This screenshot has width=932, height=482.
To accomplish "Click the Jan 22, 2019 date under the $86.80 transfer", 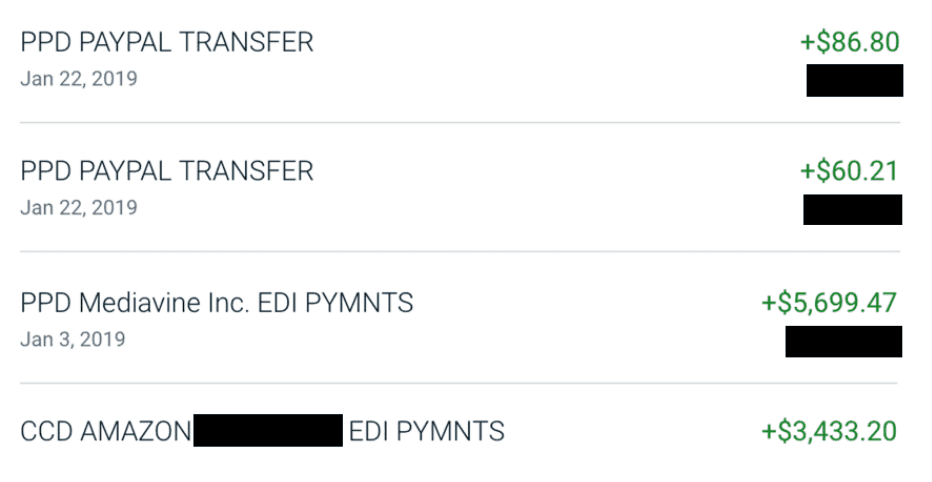I will [79, 78].
